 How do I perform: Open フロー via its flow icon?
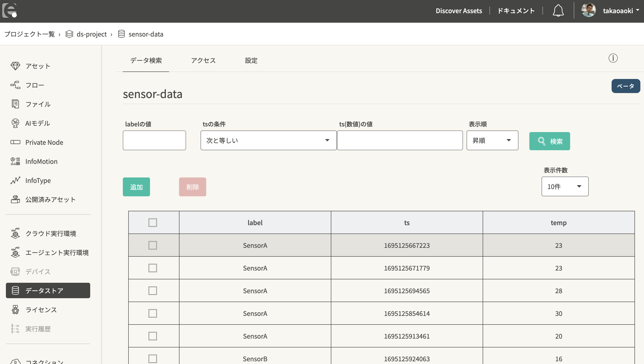[15, 85]
